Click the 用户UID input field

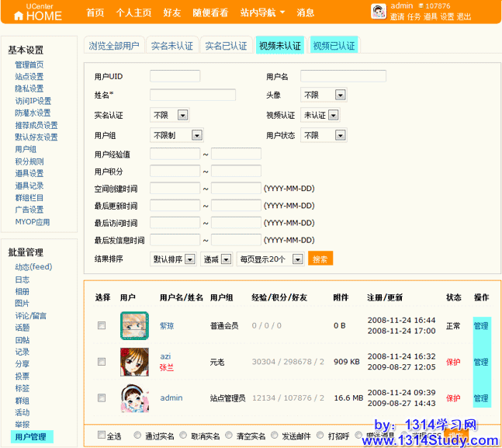[x=175, y=76]
